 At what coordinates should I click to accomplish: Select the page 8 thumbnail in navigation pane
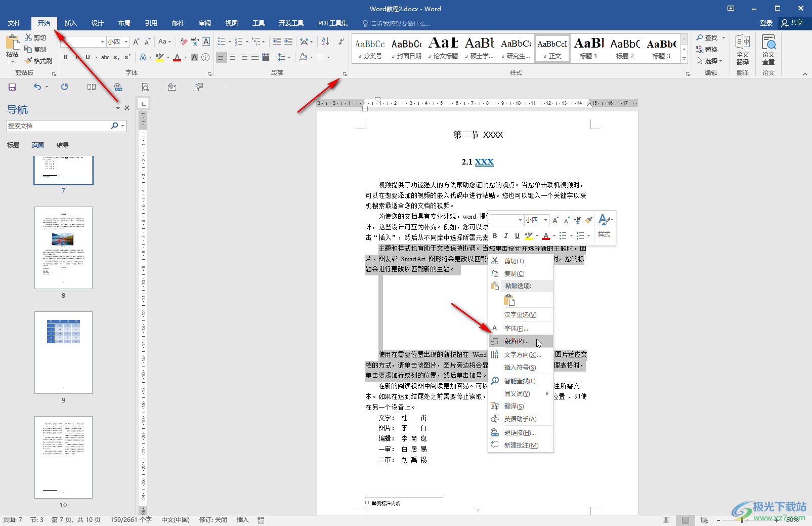[x=63, y=248]
